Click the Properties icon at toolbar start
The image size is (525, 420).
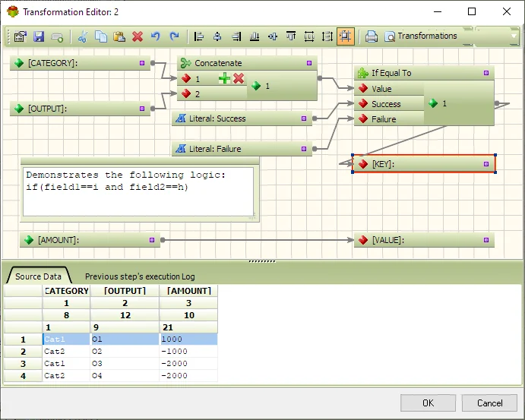click(x=21, y=36)
